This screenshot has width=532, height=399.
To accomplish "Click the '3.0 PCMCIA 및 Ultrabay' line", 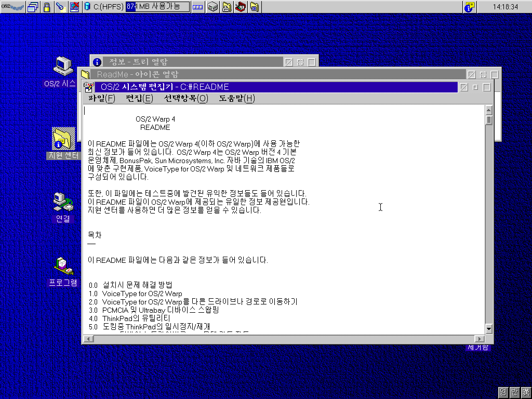I will (x=154, y=310).
